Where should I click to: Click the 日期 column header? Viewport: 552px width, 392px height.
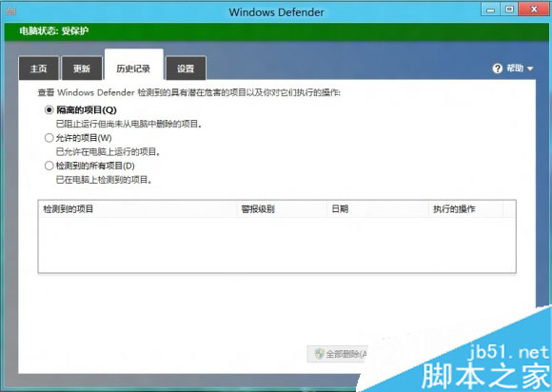click(x=378, y=209)
